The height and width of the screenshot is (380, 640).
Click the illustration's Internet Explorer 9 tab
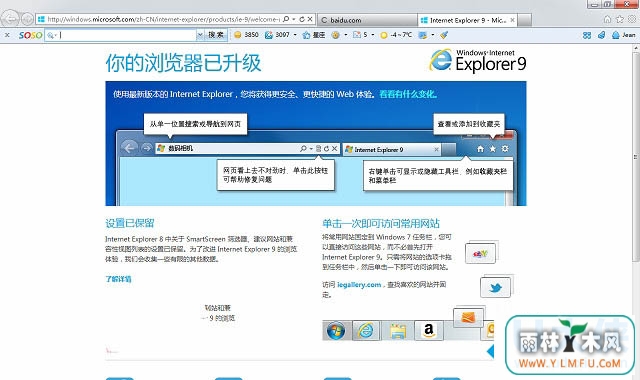click(392, 149)
